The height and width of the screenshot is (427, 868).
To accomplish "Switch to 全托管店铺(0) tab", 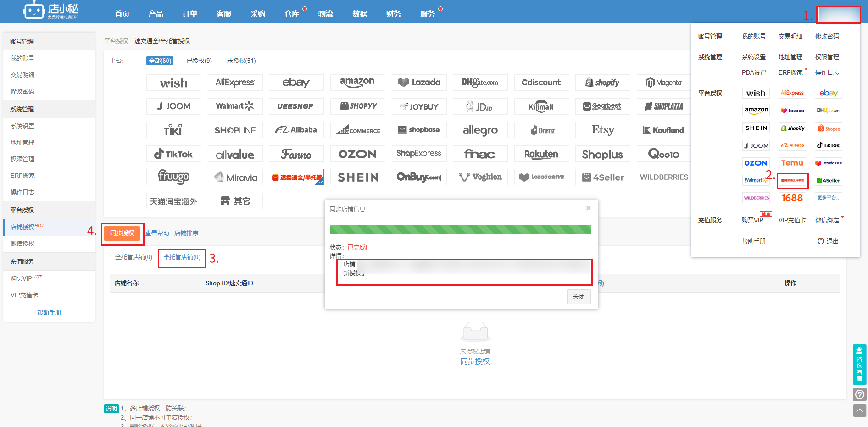I will (x=134, y=257).
